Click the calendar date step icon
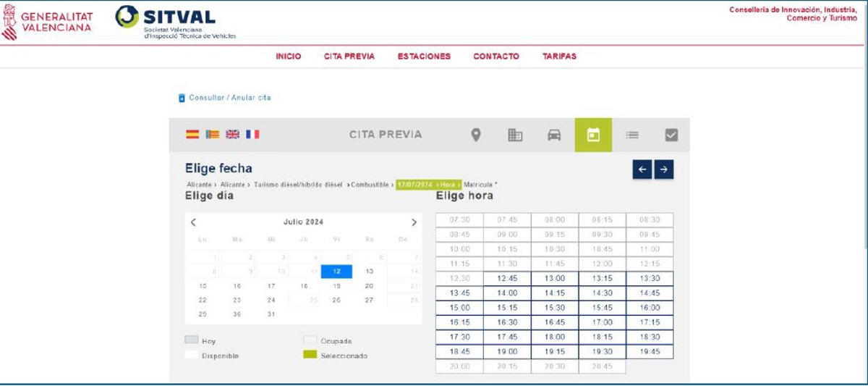This screenshot has height=386, width=868. click(593, 135)
